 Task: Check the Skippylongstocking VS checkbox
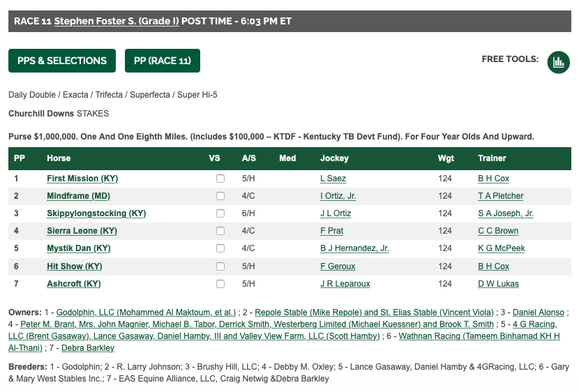pos(220,213)
